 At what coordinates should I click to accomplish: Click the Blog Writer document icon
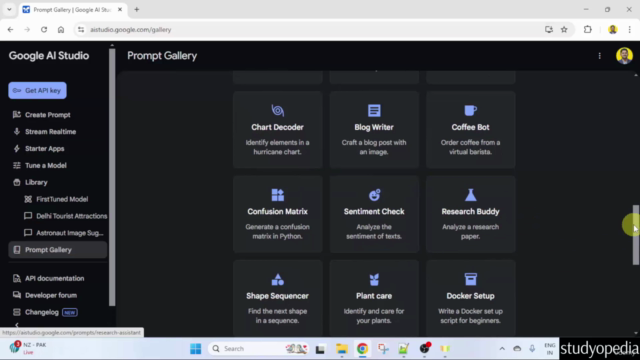coord(374,110)
